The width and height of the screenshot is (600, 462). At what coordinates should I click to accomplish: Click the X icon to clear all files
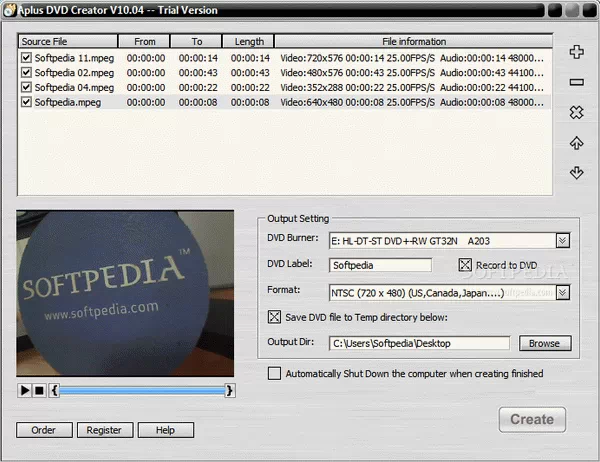(576, 112)
